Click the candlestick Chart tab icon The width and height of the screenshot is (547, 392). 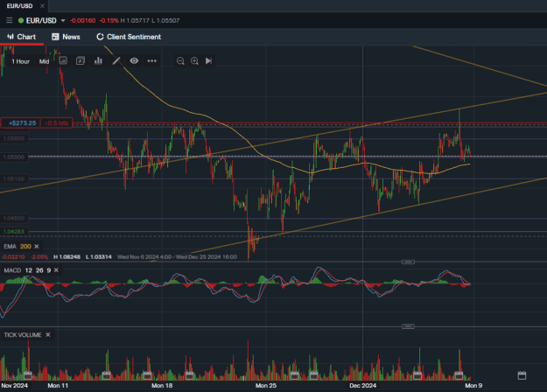(x=11, y=37)
